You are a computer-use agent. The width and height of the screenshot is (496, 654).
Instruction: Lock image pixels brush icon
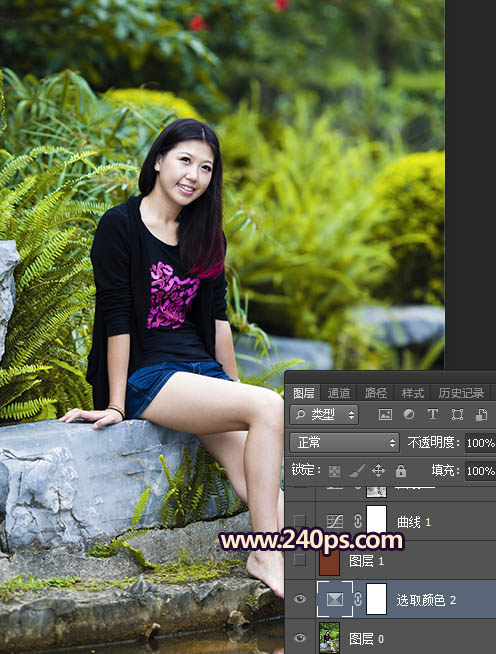click(357, 471)
